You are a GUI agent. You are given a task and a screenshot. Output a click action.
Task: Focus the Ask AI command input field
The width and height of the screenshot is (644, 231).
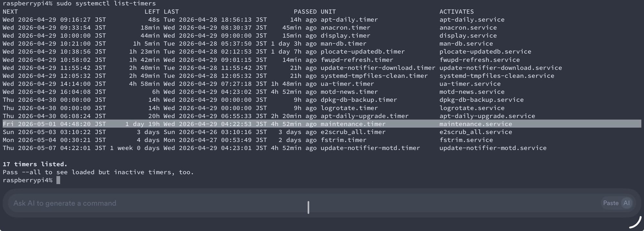[290, 203]
